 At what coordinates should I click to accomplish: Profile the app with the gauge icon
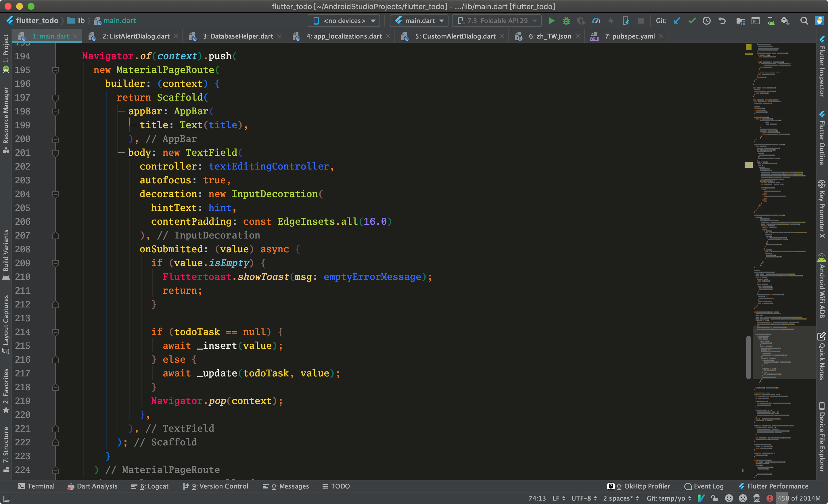tap(597, 20)
